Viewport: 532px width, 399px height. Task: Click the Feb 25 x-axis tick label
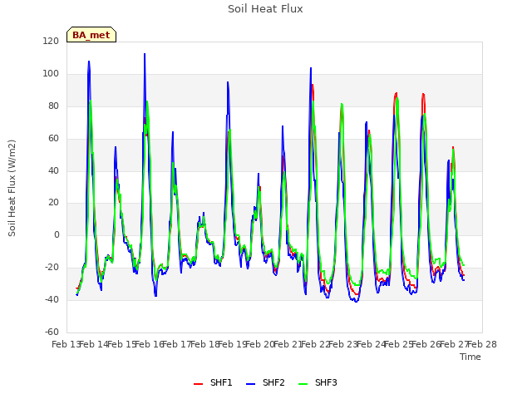point(399,345)
